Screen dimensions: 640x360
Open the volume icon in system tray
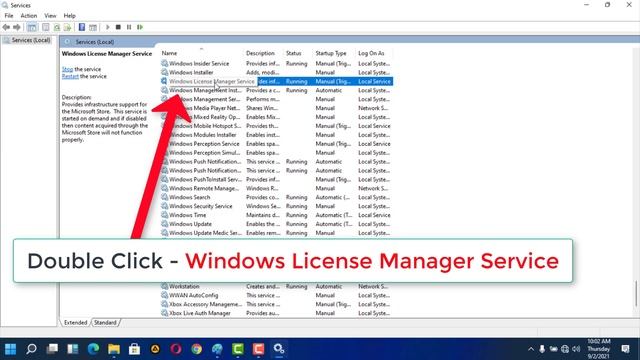576,349
